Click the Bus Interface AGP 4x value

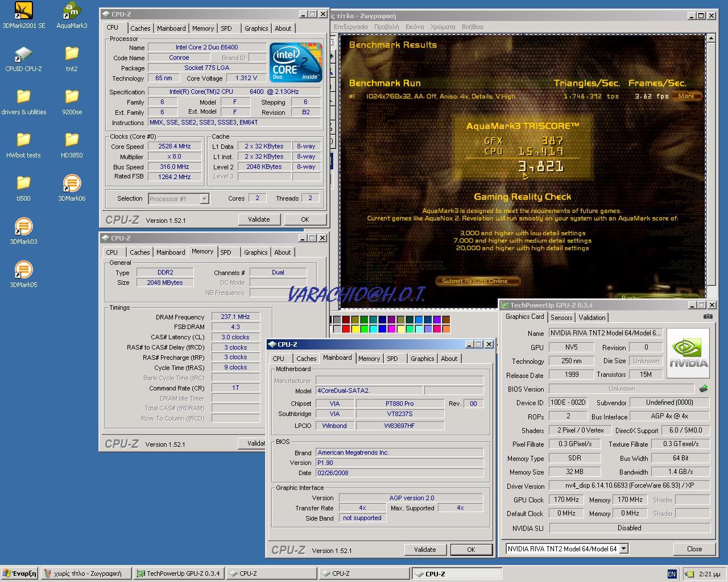[x=669, y=417]
